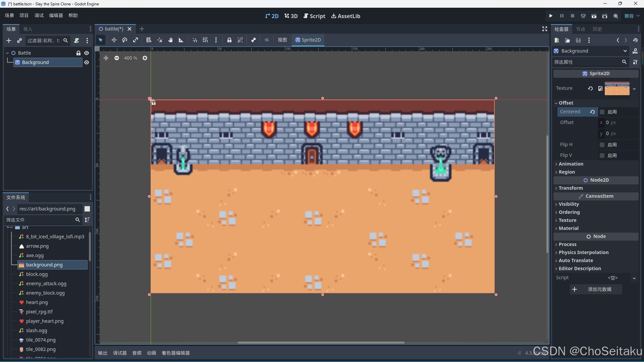Instantiate a child scene link icon

(x=19, y=41)
